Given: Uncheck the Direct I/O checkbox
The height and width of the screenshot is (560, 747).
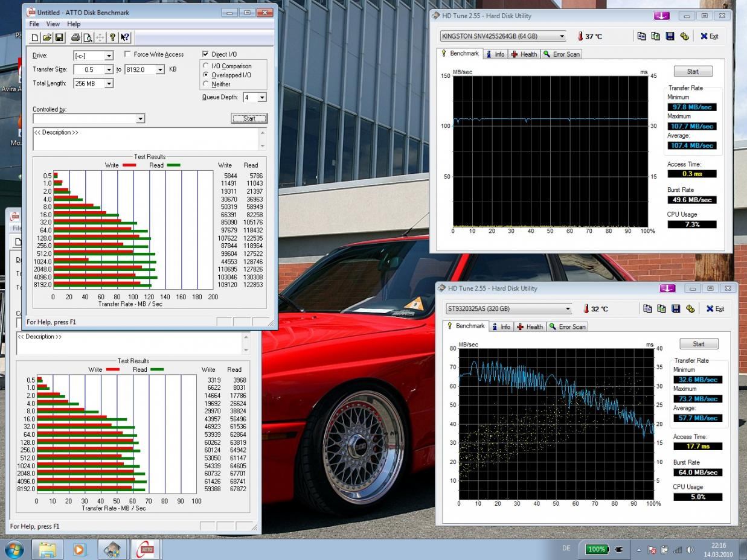Looking at the screenshot, I should point(206,54).
